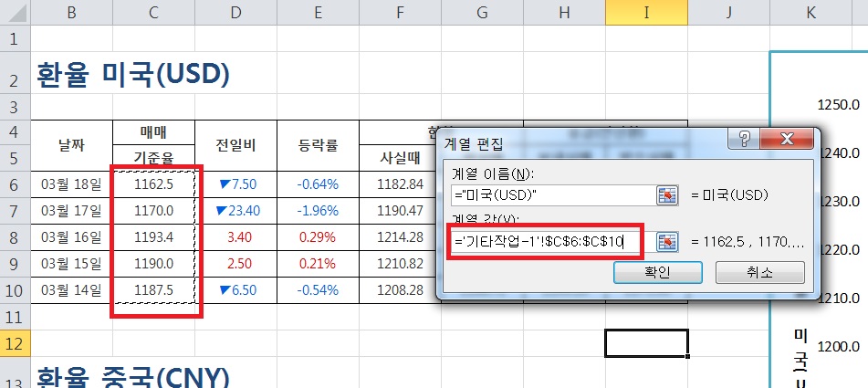
Task: Click the help question mark in dialog
Action: click(x=746, y=141)
